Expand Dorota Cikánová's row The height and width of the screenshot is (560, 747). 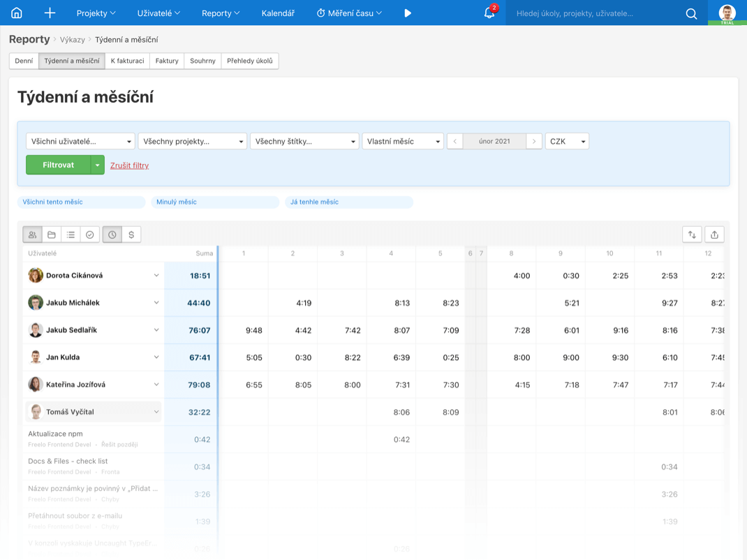coord(156,276)
